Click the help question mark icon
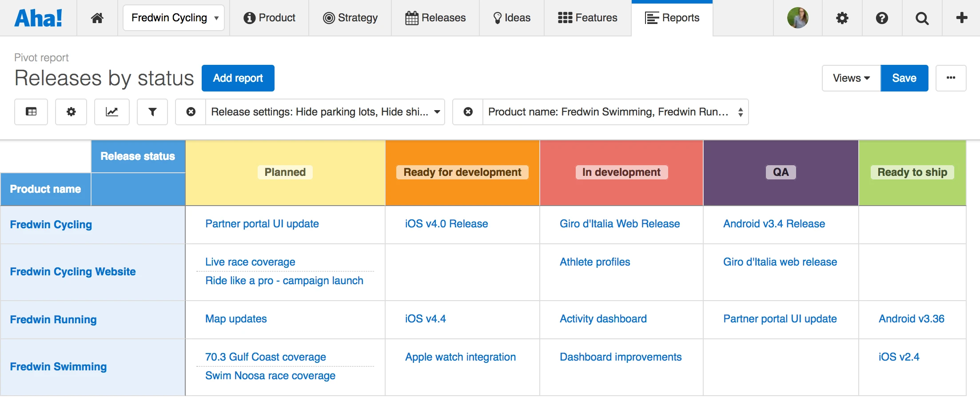980x405 pixels. (882, 18)
